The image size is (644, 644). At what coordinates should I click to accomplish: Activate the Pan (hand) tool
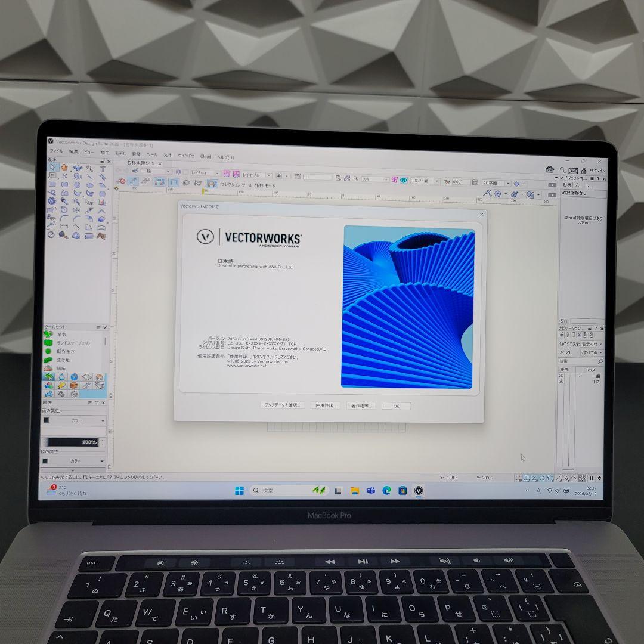point(66,168)
